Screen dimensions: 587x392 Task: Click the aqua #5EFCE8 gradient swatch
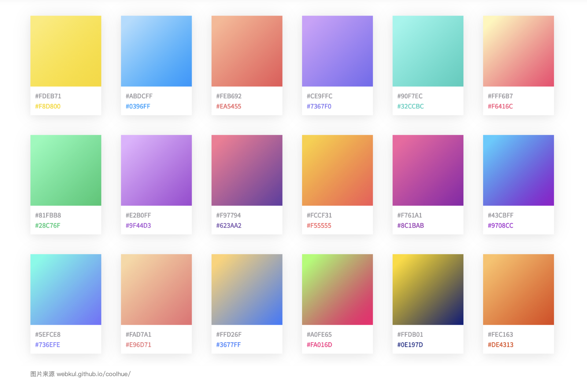66,289
